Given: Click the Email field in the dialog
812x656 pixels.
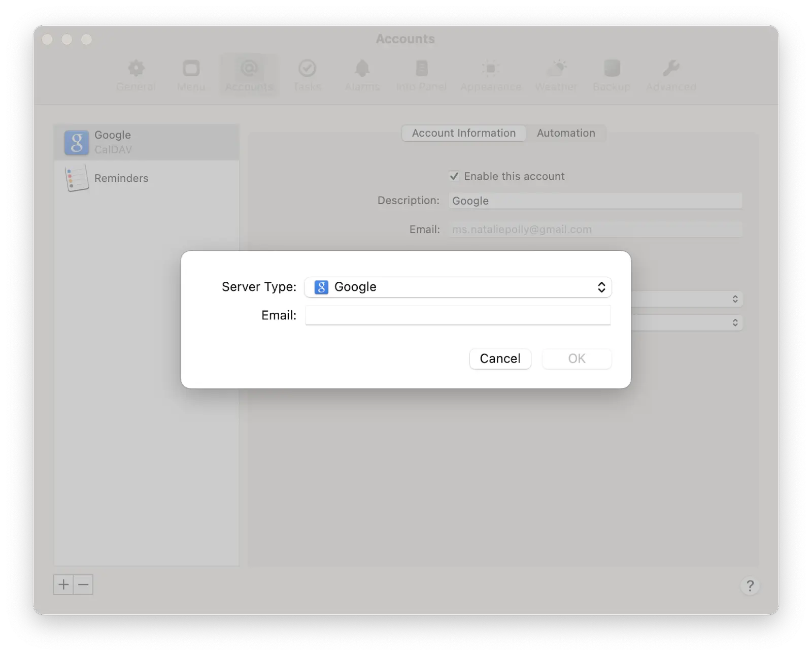Looking at the screenshot, I should (x=458, y=315).
